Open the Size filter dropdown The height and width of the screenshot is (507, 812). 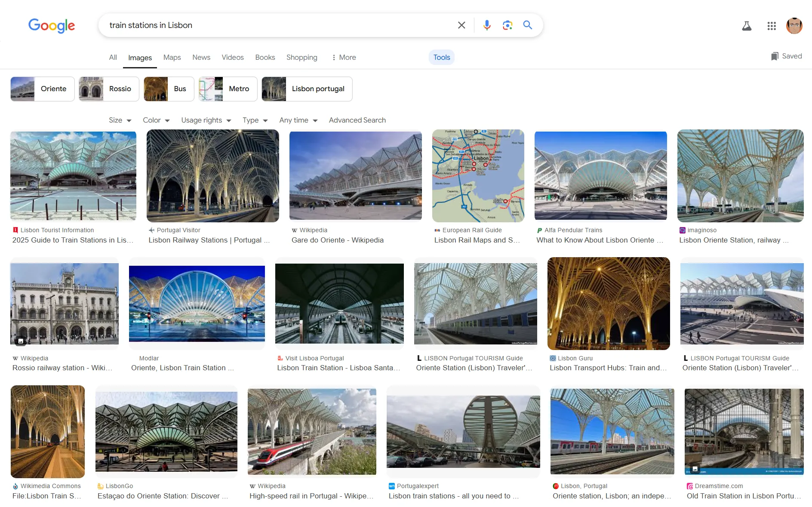[119, 120]
